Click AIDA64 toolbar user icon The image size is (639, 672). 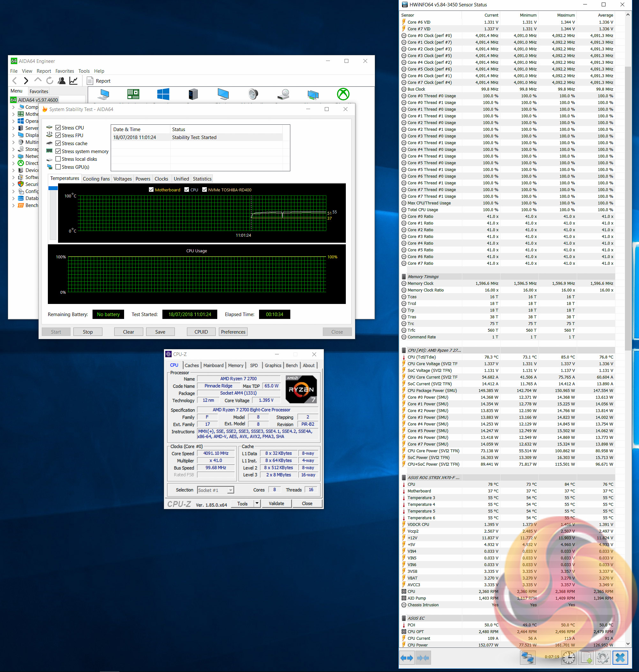click(62, 81)
